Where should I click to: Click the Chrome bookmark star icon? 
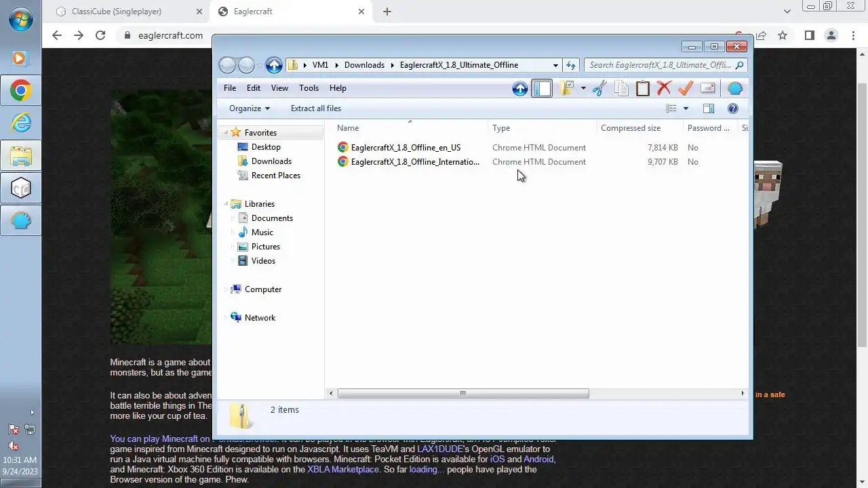783,35
